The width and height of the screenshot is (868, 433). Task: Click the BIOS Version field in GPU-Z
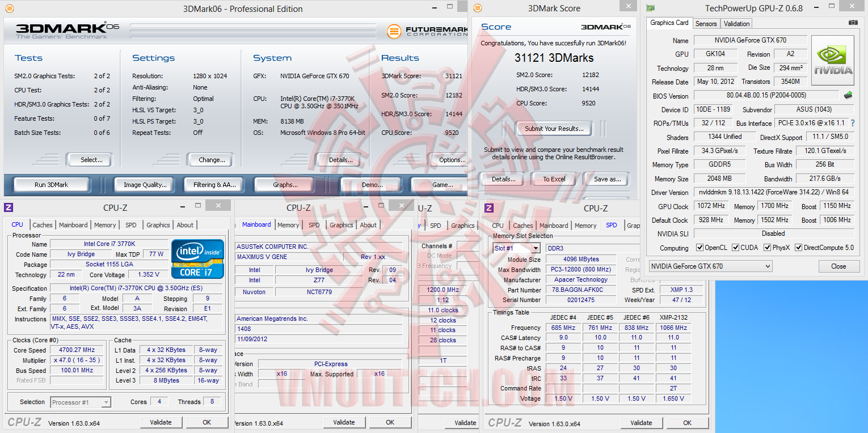click(x=766, y=95)
